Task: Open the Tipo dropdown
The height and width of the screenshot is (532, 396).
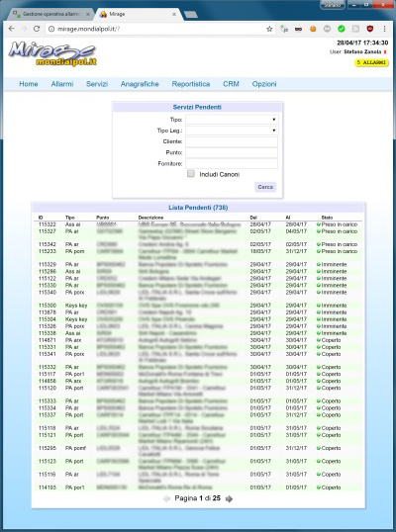Action: tap(232, 120)
